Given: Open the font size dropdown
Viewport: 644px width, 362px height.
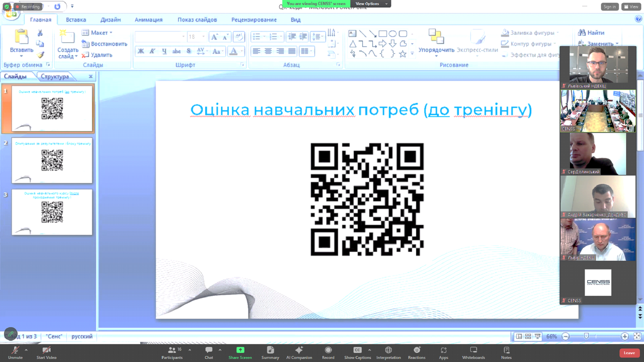Looking at the screenshot, I should [203, 37].
